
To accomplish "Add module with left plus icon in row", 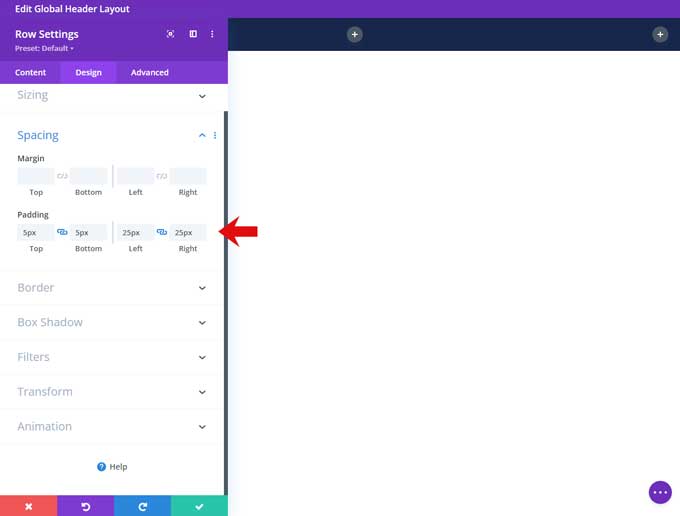I will (x=354, y=34).
